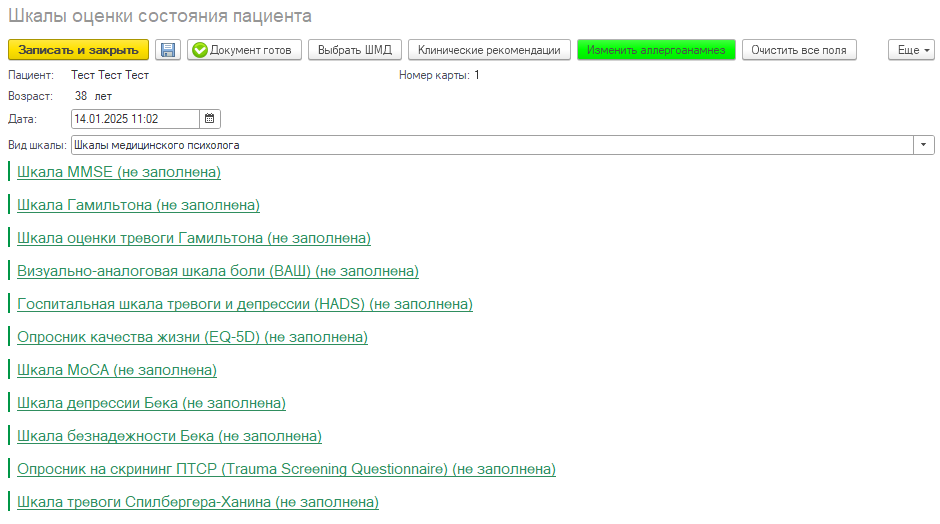The width and height of the screenshot is (940, 524).
Task: Open Опросник качества жизни (EQ-5D)
Action: 192,338
